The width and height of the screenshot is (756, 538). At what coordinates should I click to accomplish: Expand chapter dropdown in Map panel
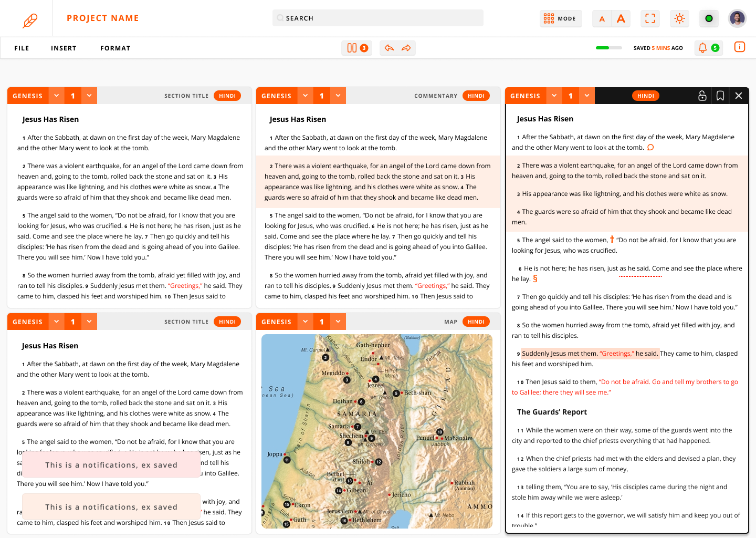coord(338,322)
